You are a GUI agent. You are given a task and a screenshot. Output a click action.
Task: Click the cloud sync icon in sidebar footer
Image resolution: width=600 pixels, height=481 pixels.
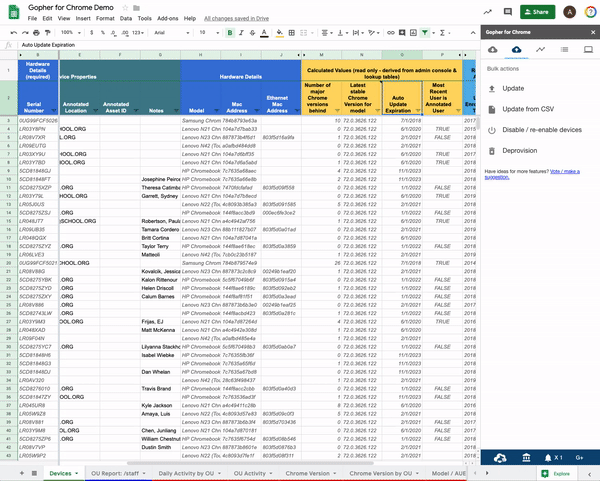500,458
